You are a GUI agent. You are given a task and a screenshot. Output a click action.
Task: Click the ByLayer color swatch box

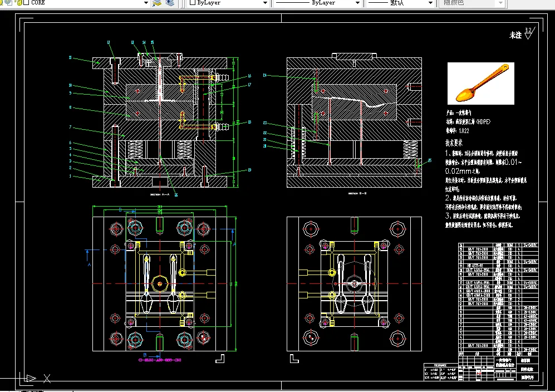coord(193,2)
